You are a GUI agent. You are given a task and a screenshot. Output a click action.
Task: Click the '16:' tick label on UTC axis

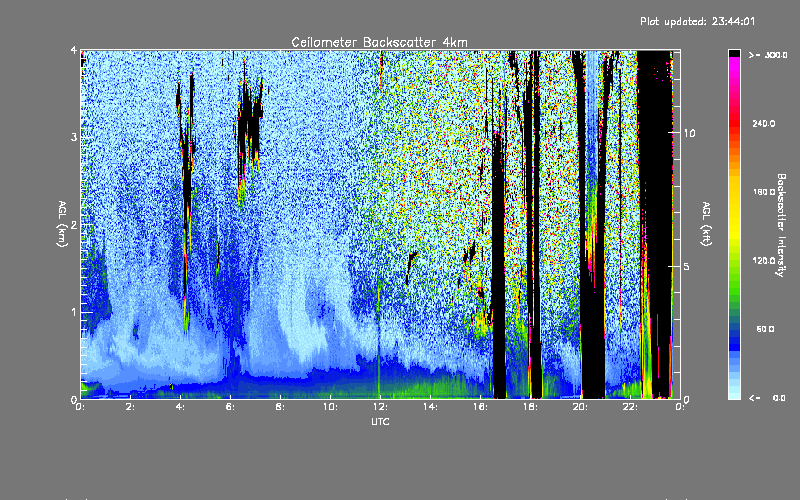(x=480, y=407)
